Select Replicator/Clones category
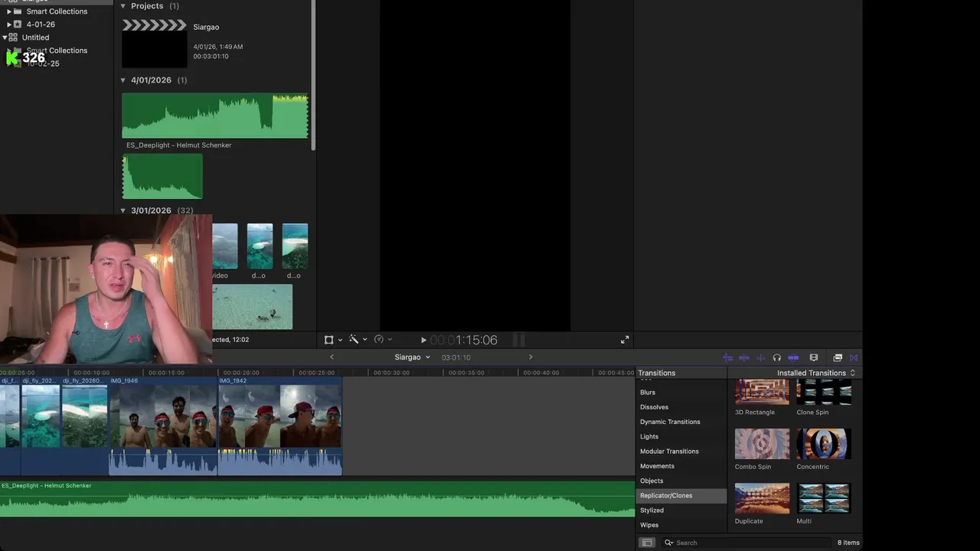The width and height of the screenshot is (980, 551). tap(681, 496)
